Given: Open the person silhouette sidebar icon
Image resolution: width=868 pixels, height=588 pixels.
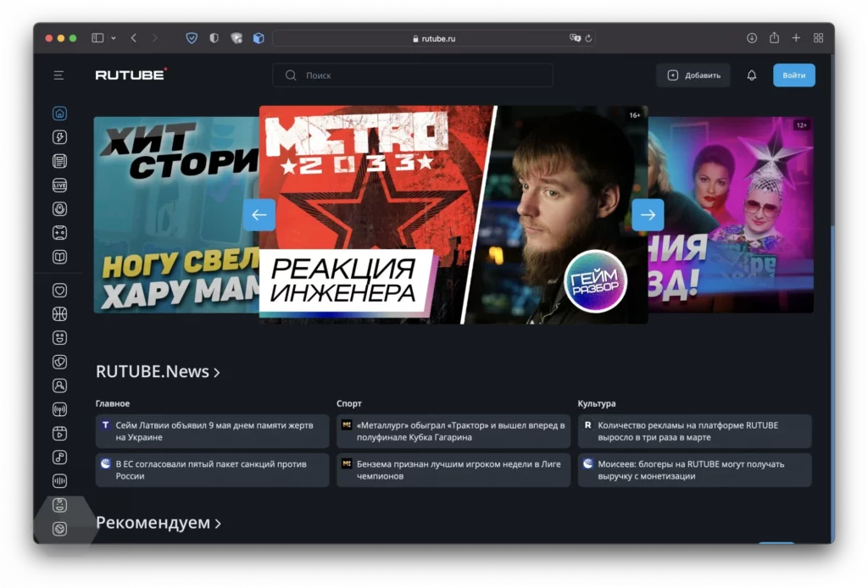Looking at the screenshot, I should tap(60, 386).
